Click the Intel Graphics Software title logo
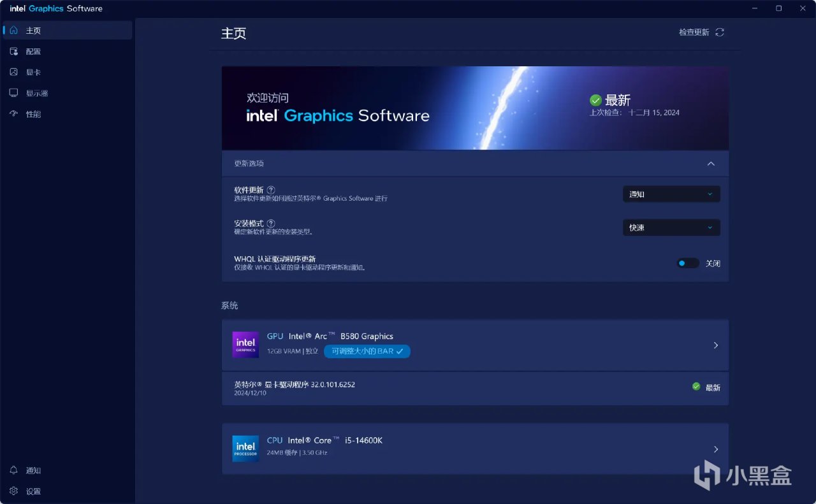This screenshot has width=816, height=504. [x=56, y=9]
